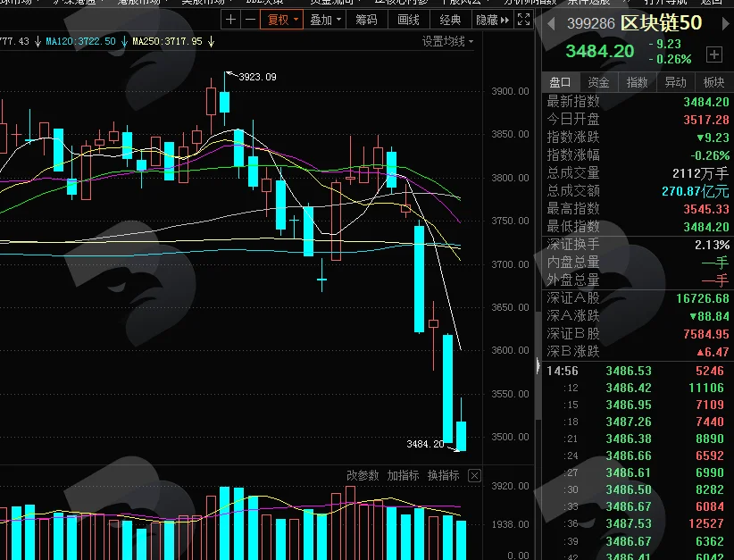734x560 pixels.
Task: Click the 深证B股 value 7584.95
Action: [706, 334]
